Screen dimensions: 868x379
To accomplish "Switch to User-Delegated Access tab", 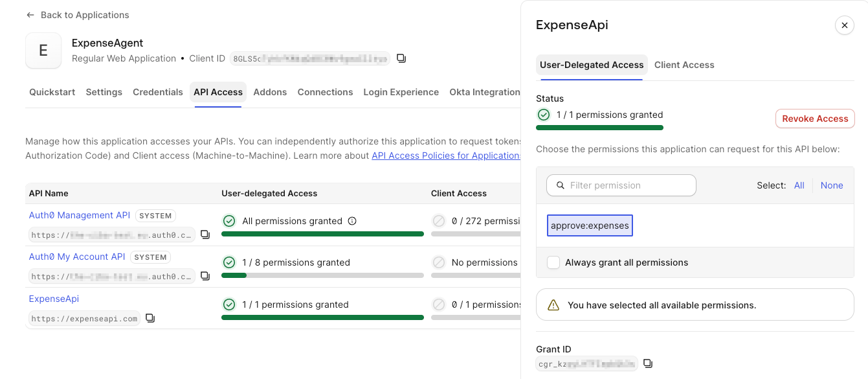I will (592, 65).
